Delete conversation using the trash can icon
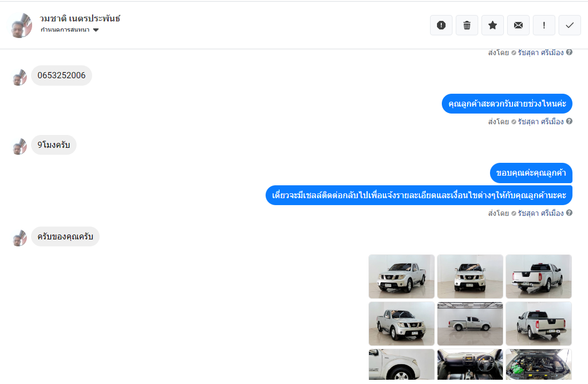Image resolution: width=588 pixels, height=384 pixels. tap(467, 25)
